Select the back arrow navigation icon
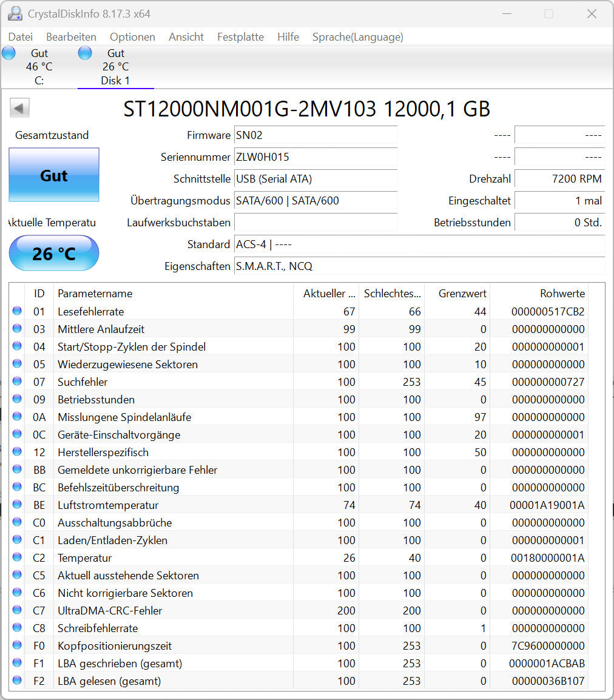The height and width of the screenshot is (700, 614). click(19, 107)
